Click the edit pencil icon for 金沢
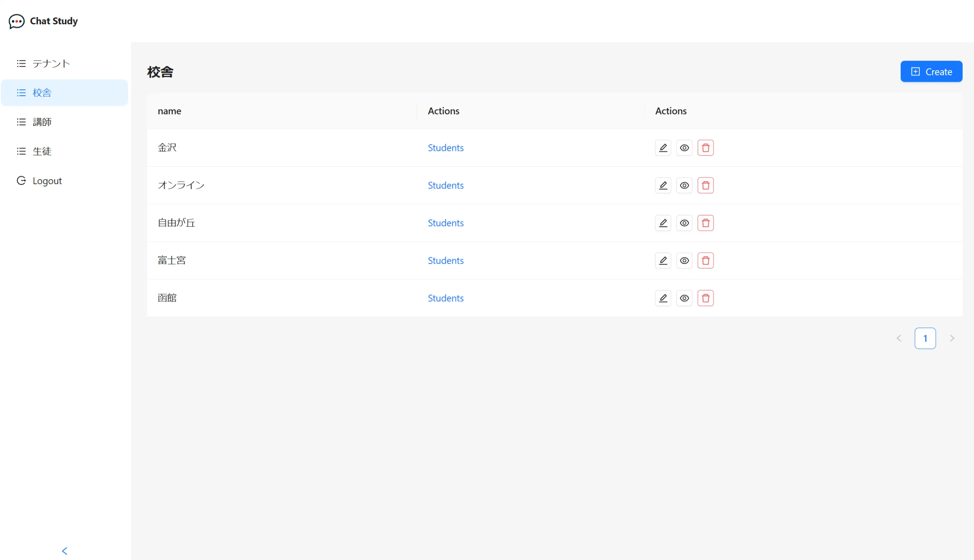Screen dimensions: 974x560 click(x=663, y=148)
